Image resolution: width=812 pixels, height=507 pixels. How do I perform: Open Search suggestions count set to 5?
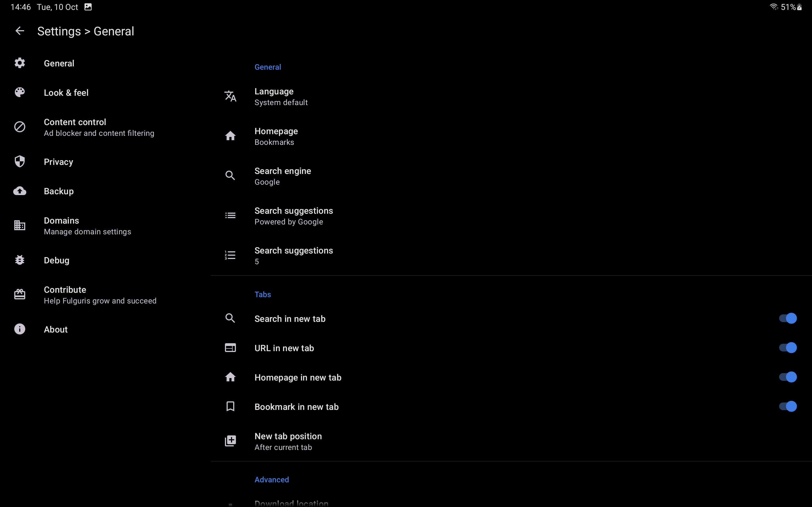(511, 255)
